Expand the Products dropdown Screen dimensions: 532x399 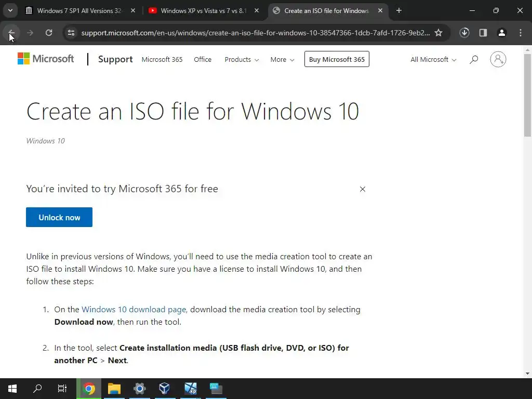pos(242,60)
